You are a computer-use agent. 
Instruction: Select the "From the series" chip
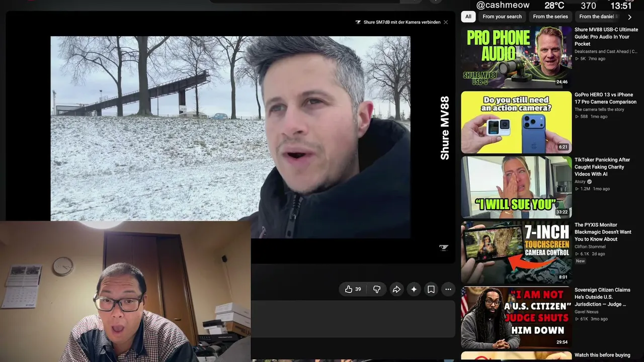coord(550,17)
